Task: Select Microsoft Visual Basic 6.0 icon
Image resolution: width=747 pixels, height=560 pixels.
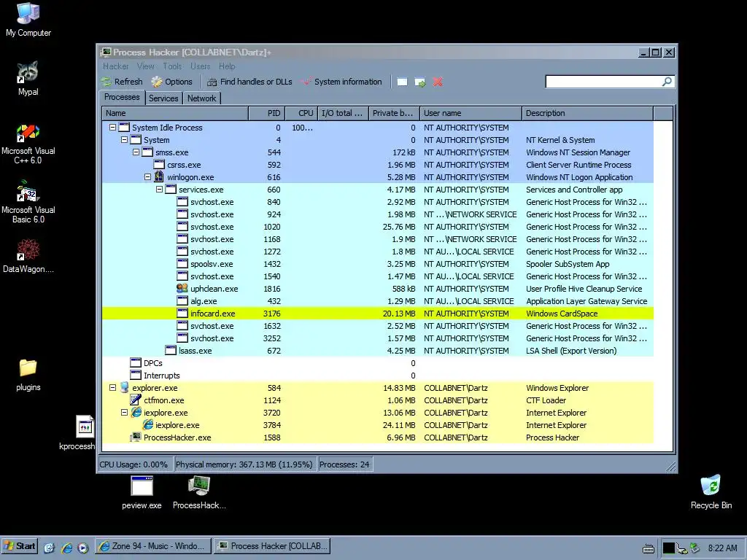Action: (28, 202)
